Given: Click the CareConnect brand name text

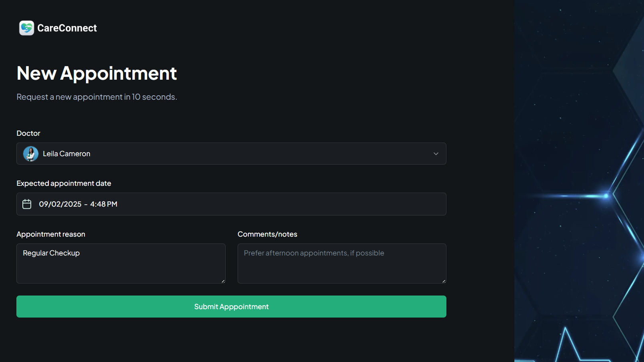Looking at the screenshot, I should coord(67,28).
